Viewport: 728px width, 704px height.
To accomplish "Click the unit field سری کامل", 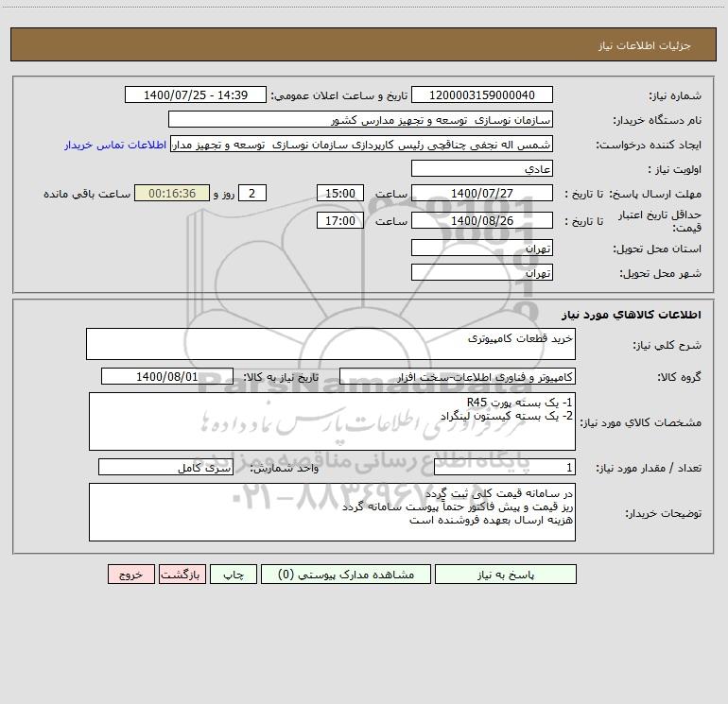I will point(165,468).
